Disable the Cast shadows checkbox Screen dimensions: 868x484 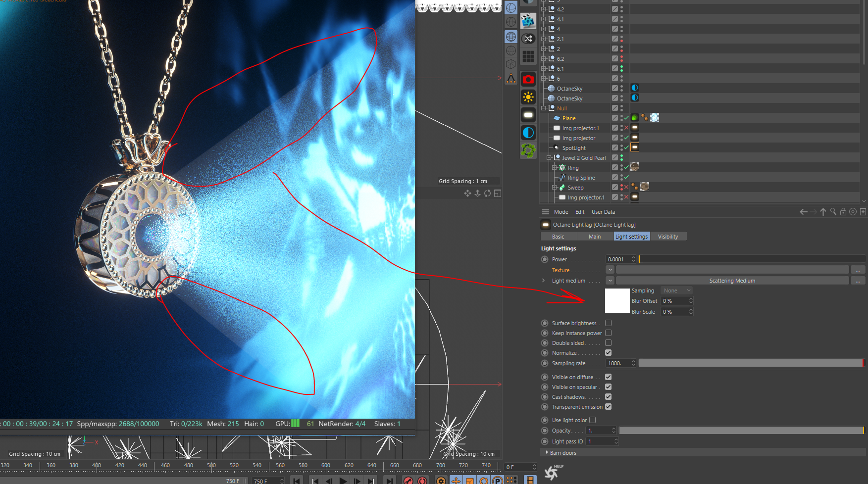609,397
